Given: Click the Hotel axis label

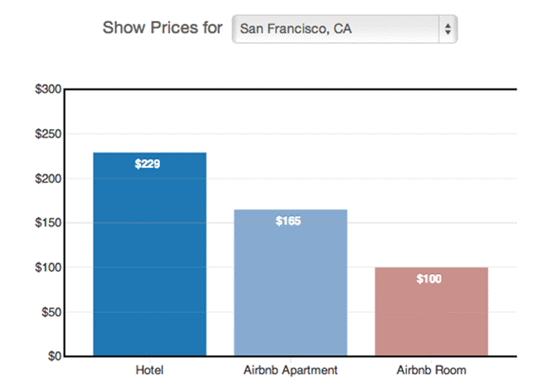Looking at the screenshot, I should 150,370.
